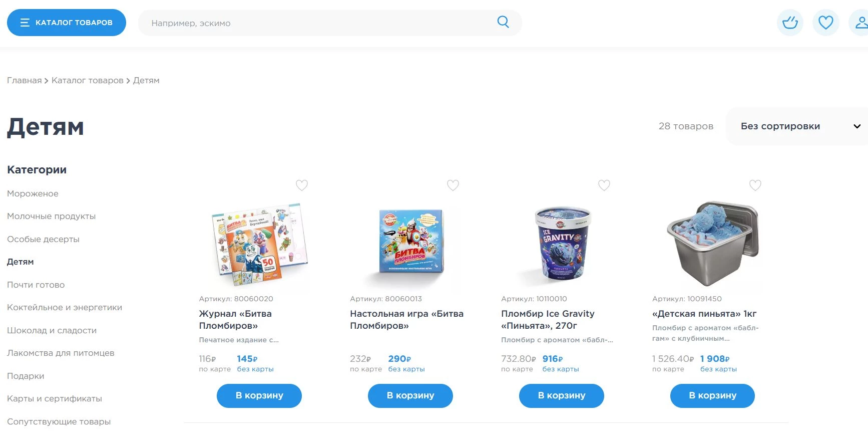
Task: Add «Детская пиньята» 1кг to favorites
Action: (x=755, y=185)
